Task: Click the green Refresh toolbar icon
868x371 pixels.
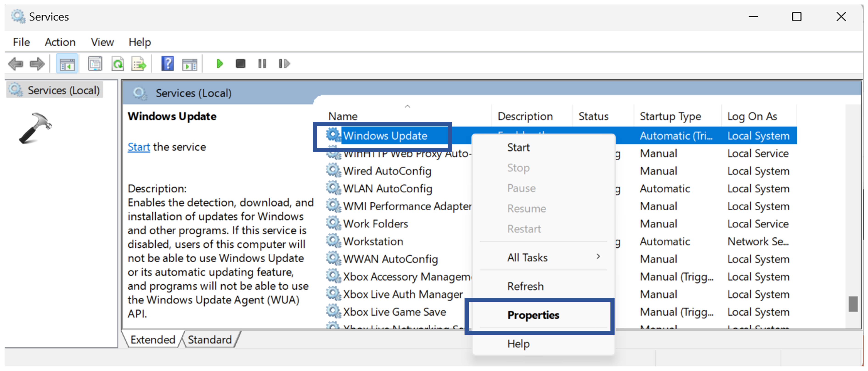Action: point(118,64)
